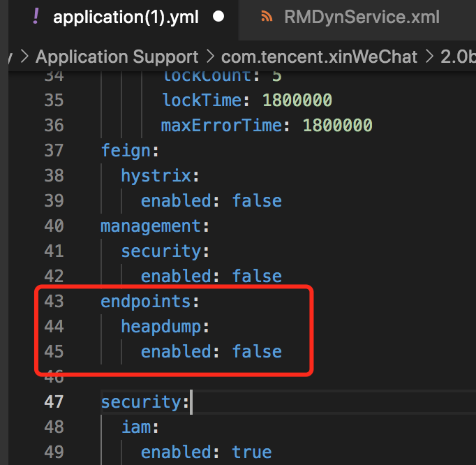Image resolution: width=476 pixels, height=465 pixels.
Task: Click the false value on line 45
Action: click(257, 352)
